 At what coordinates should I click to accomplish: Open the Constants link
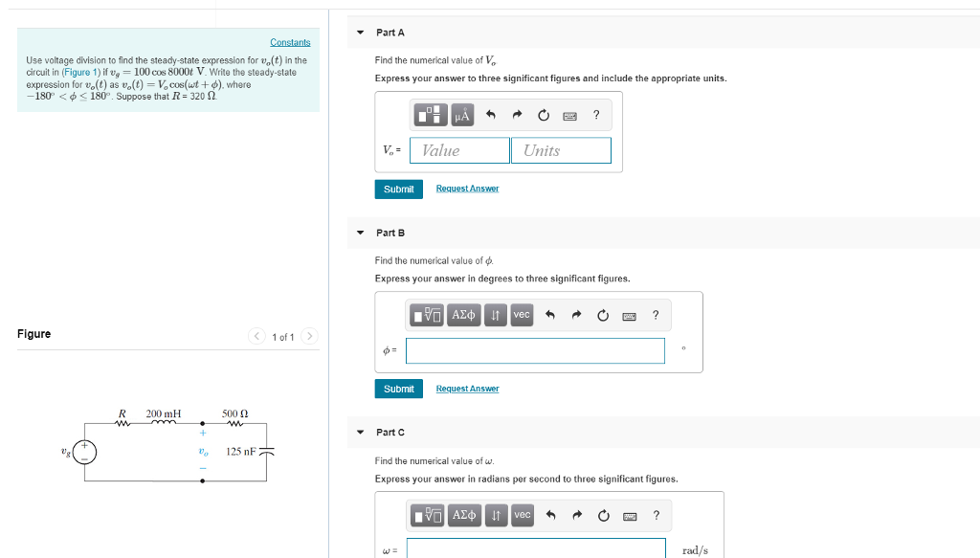(x=290, y=42)
